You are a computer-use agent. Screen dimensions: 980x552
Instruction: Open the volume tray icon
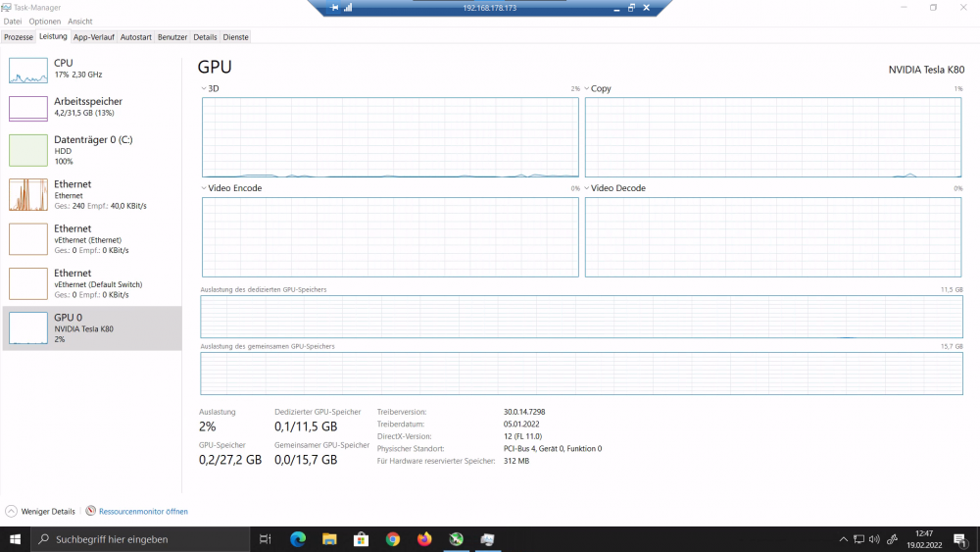coord(874,539)
